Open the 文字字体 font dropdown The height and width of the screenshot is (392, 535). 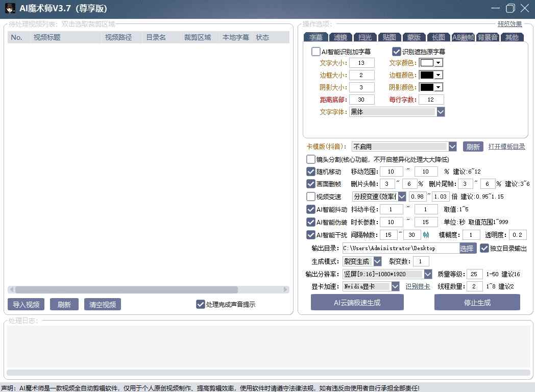(440, 111)
